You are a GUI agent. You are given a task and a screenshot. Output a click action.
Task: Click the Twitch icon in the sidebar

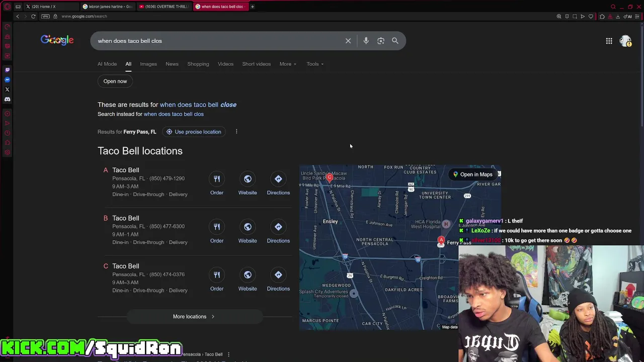(x=7, y=70)
